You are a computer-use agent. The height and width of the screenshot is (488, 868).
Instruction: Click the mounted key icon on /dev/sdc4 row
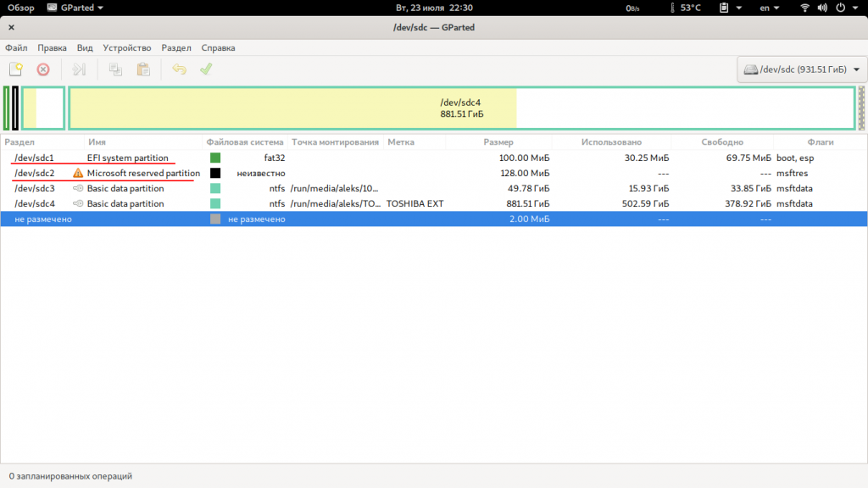tap(78, 203)
